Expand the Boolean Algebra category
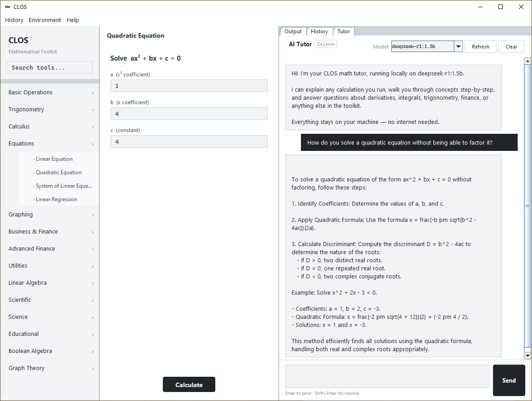Image resolution: width=532 pixels, height=401 pixels. [x=50, y=351]
